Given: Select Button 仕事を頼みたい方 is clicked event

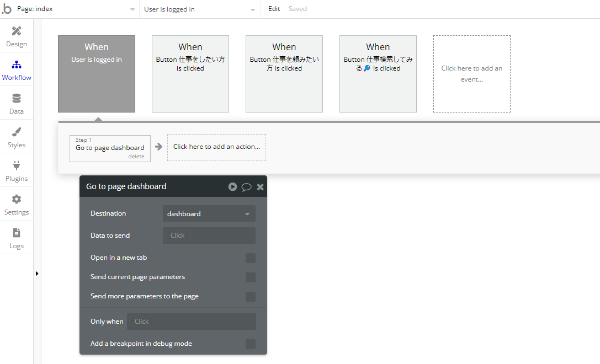Looking at the screenshot, I should point(284,74).
